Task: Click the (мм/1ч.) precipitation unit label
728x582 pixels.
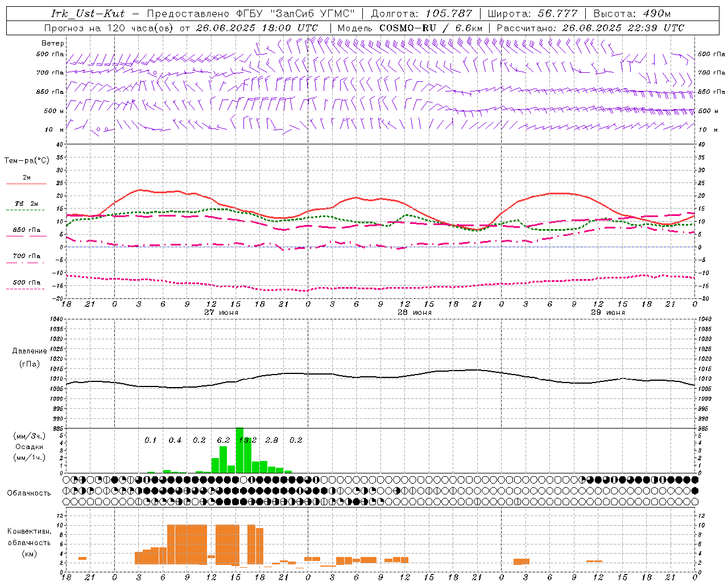Action: 30,457
